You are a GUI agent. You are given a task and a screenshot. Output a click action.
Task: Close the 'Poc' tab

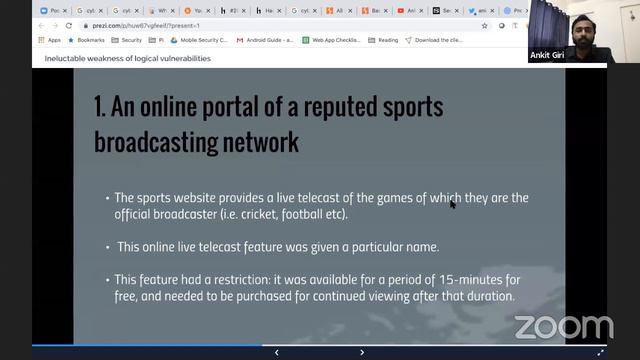65,11
